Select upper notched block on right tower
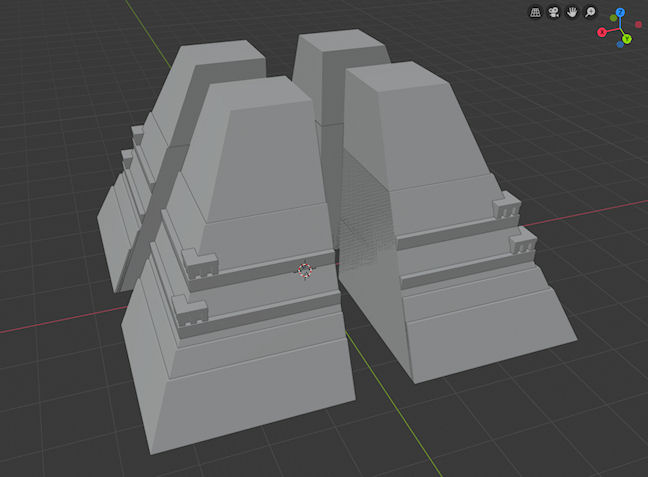648x477 pixels. (506, 211)
